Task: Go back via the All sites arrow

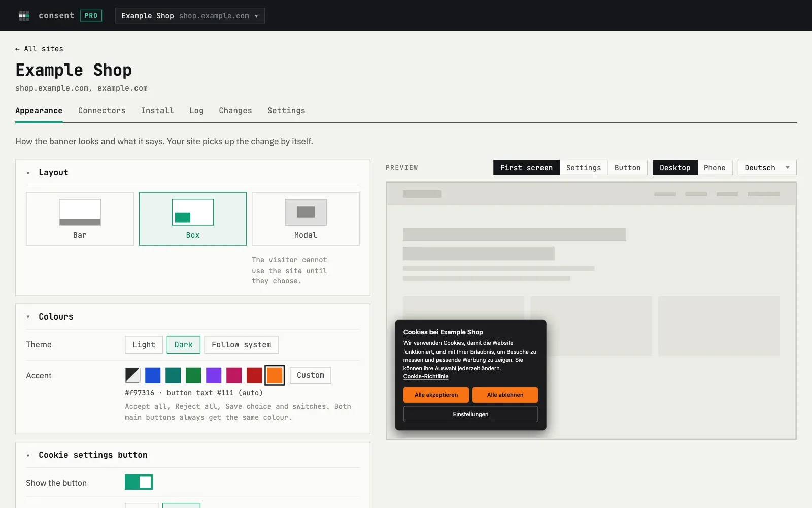Action: (x=39, y=49)
